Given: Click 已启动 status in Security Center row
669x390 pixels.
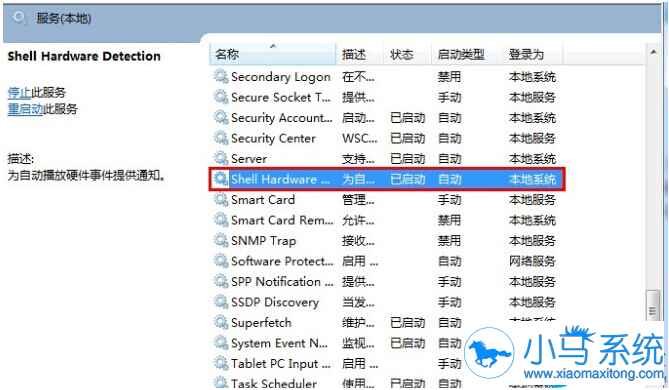Looking at the screenshot, I should pos(408,139).
